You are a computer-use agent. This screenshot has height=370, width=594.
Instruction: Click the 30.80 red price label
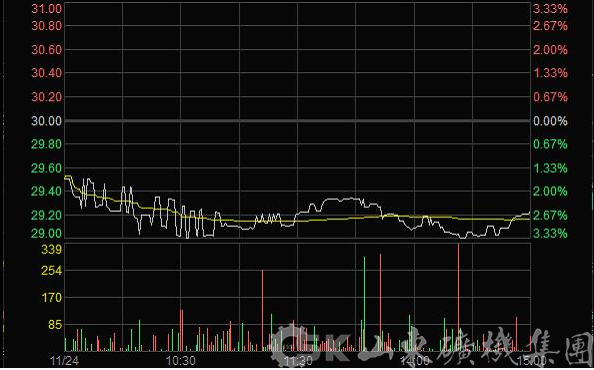click(46, 26)
